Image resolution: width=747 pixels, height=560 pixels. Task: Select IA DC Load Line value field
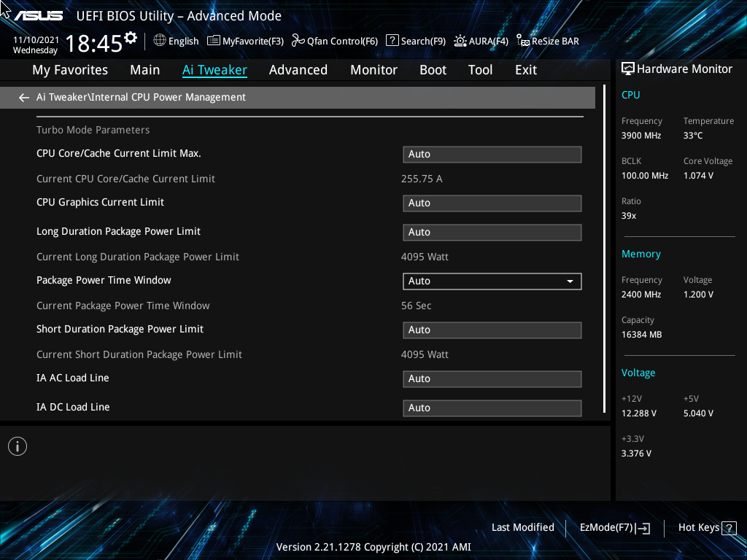click(492, 408)
